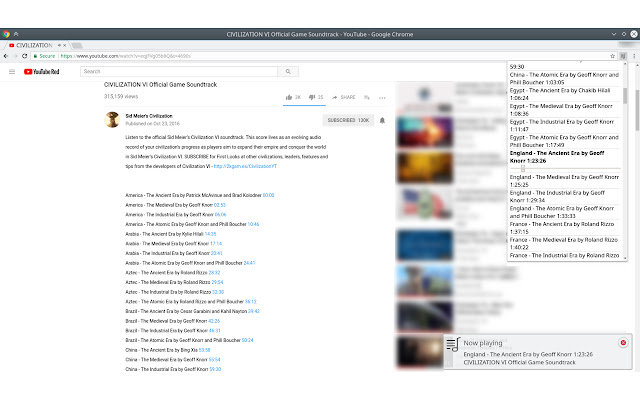Open a new browser tab
Viewport: 640px width, 400px height.
coord(77,45)
